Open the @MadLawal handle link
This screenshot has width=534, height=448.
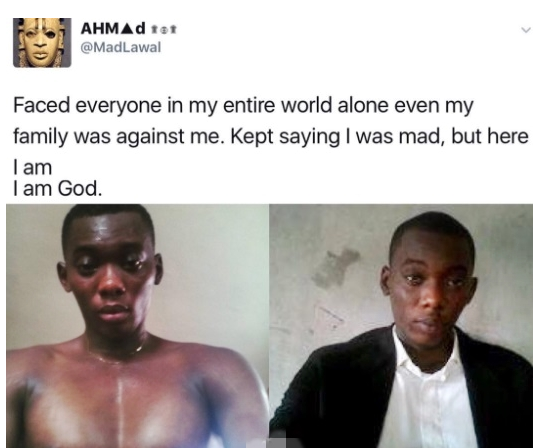click(x=120, y=47)
